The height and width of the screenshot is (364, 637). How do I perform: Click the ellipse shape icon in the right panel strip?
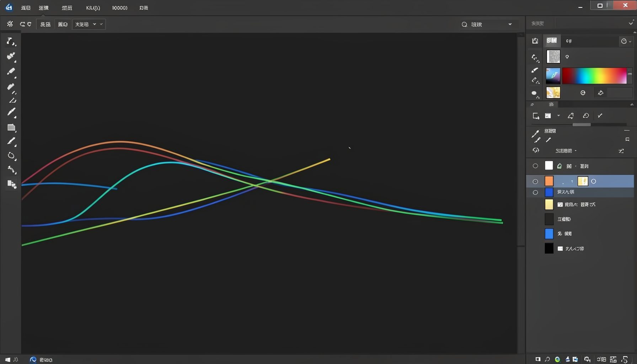click(x=535, y=94)
